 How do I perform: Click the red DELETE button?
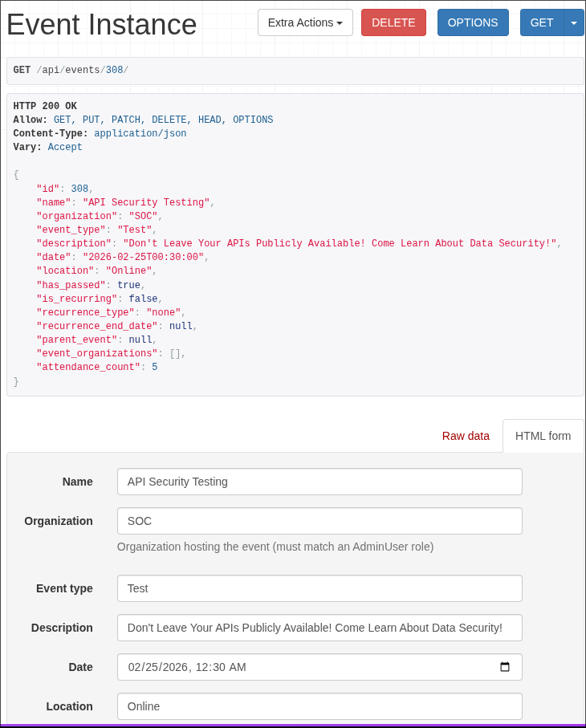[x=393, y=22]
